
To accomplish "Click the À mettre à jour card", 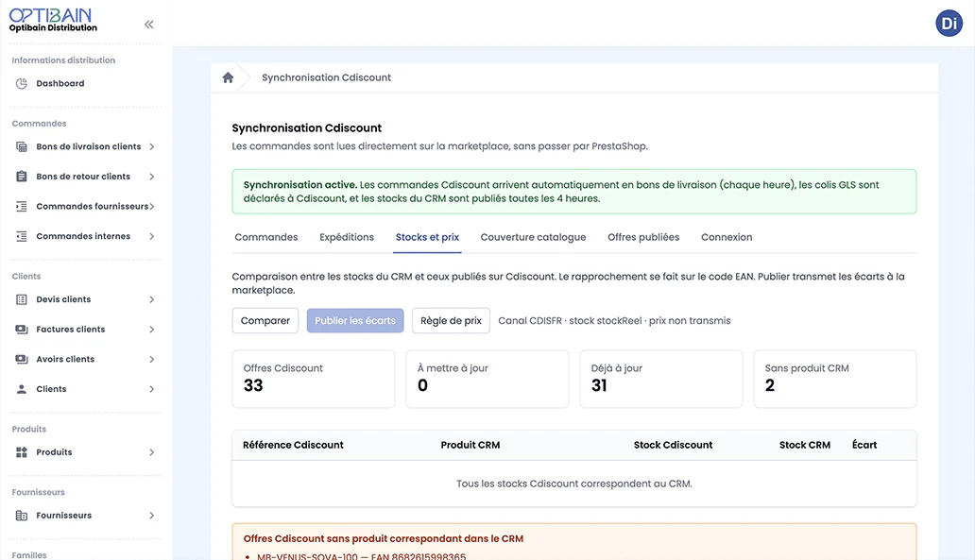I will coord(487,379).
